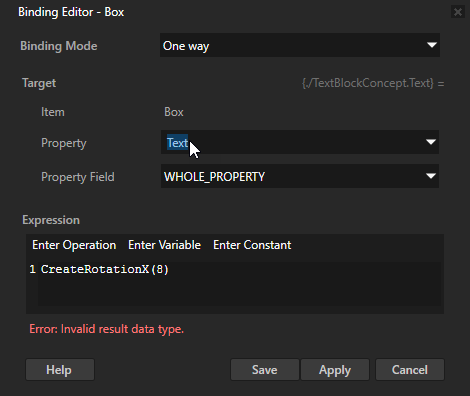This screenshot has height=396, width=470.
Task: Click the Target section label
Action: click(39, 83)
